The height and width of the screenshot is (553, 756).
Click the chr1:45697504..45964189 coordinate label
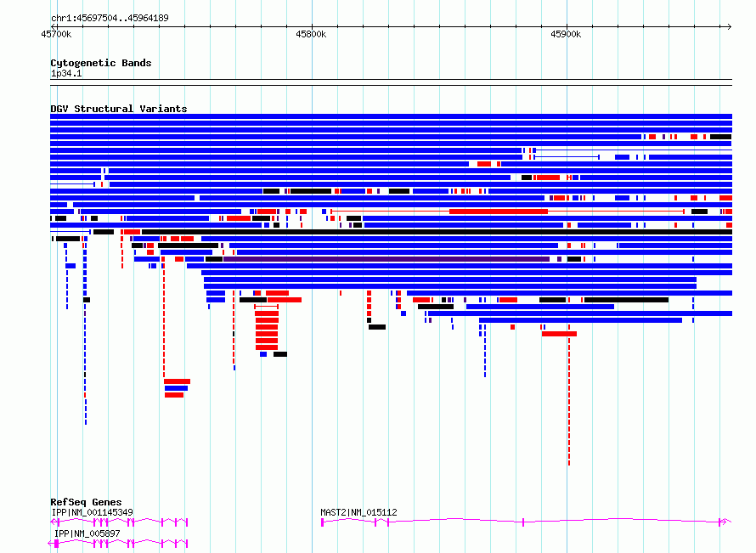coord(110,18)
